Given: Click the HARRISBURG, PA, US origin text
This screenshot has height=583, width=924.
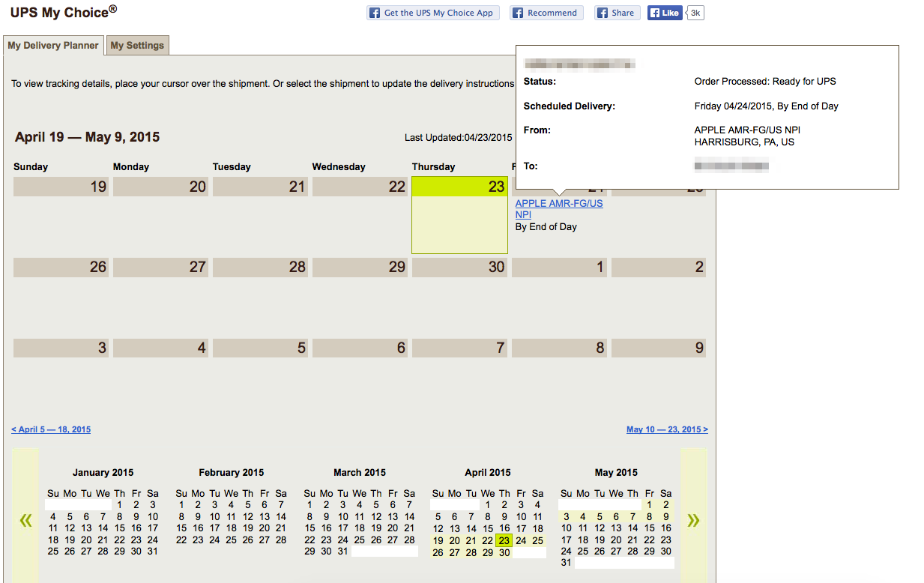Looking at the screenshot, I should pos(745,142).
